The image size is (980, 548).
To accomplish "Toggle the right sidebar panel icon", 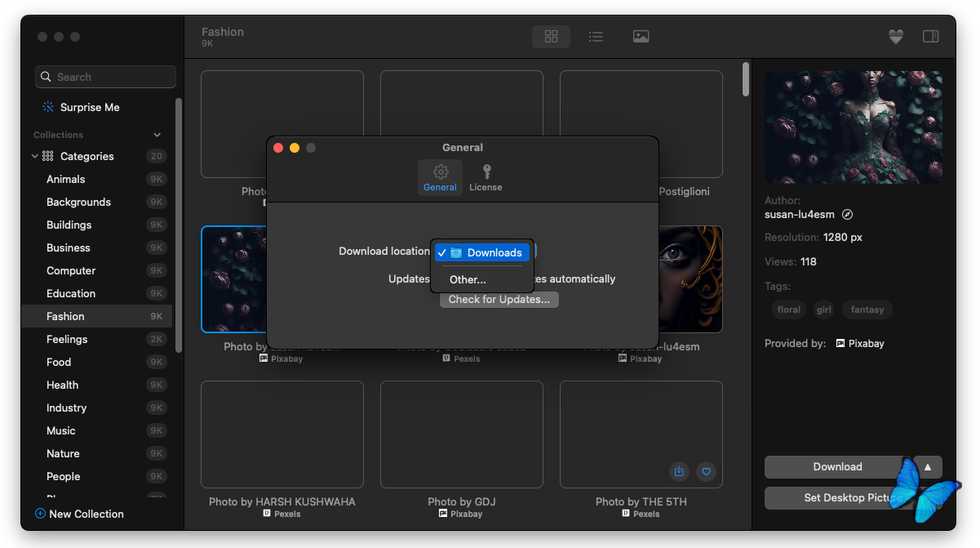I will tap(930, 37).
